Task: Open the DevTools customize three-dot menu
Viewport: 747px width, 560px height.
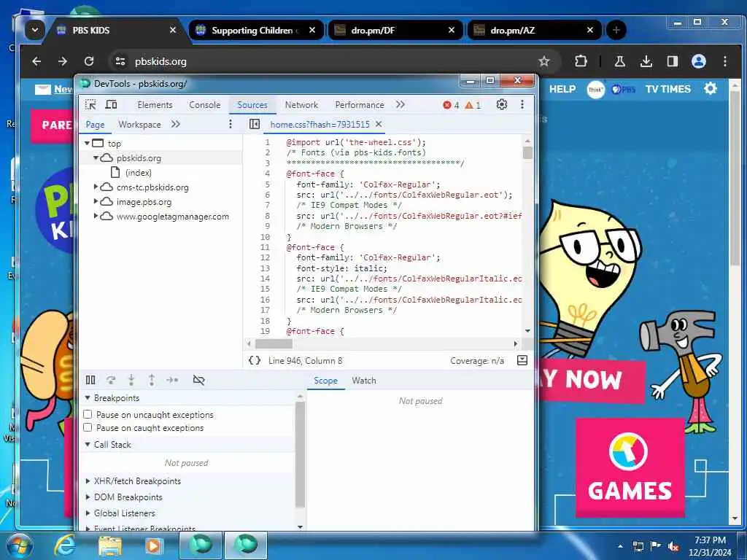Action: pyautogui.click(x=522, y=104)
